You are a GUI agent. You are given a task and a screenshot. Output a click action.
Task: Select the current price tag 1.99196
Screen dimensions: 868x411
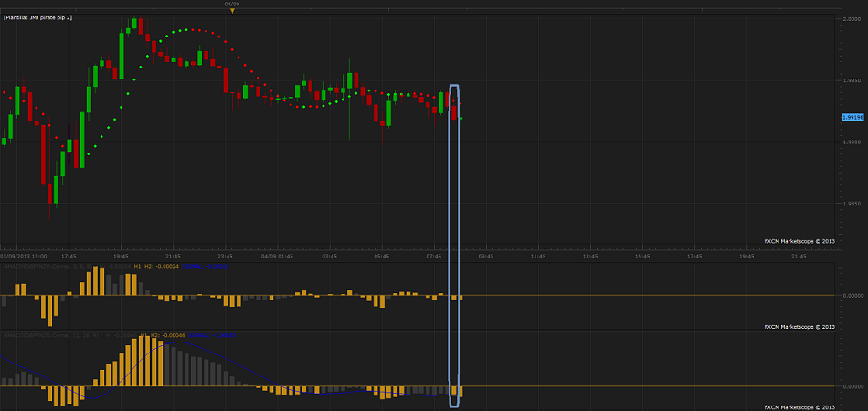(x=852, y=117)
